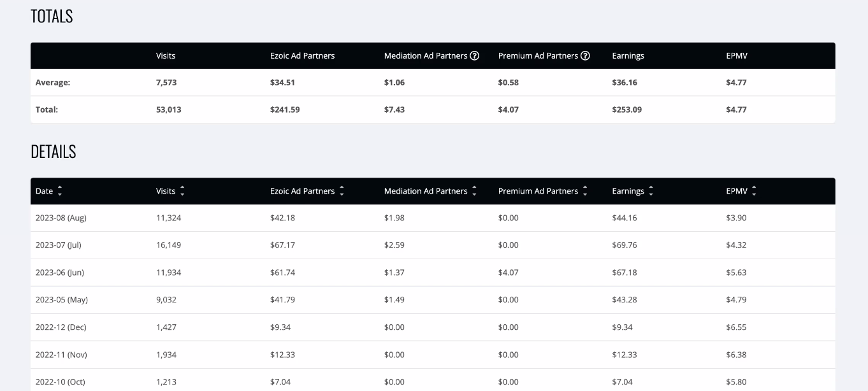Select August earnings value $44.16
868x391 pixels.
point(625,218)
